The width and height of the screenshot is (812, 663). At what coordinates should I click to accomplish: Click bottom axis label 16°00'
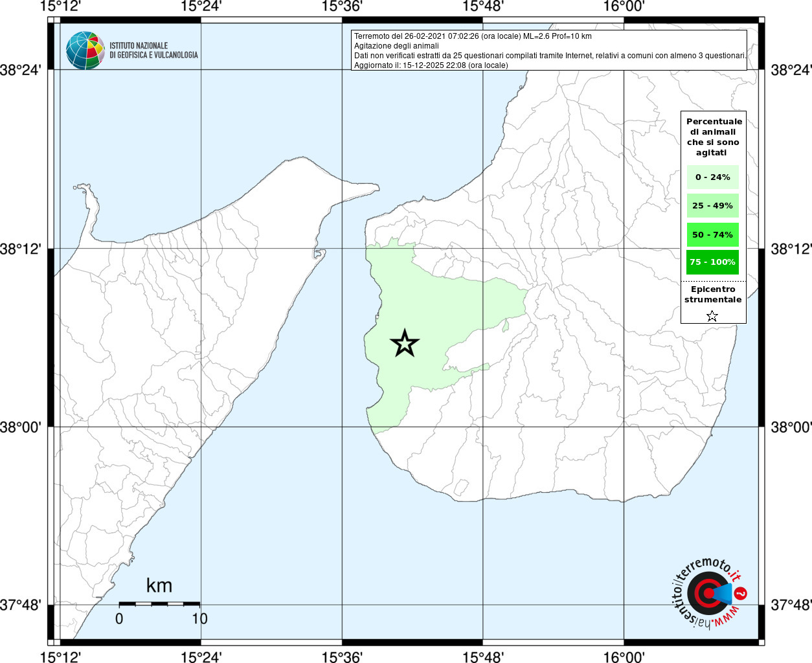[x=624, y=657]
